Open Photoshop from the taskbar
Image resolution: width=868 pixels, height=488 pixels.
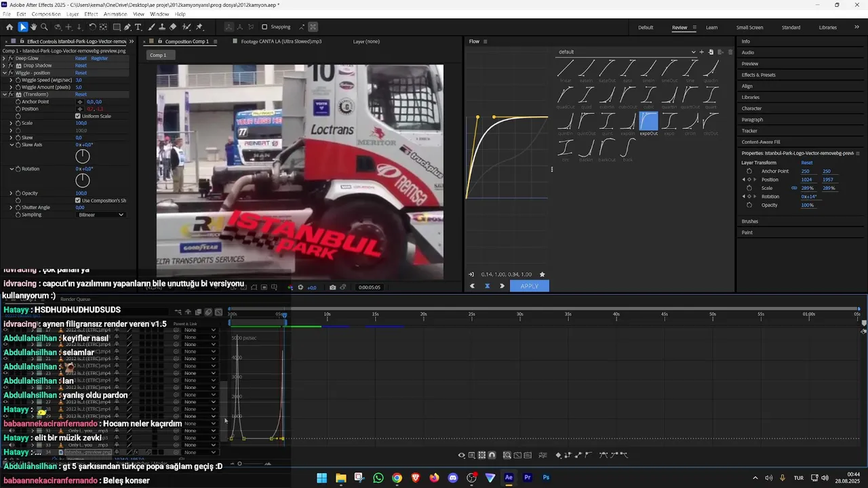point(546,478)
